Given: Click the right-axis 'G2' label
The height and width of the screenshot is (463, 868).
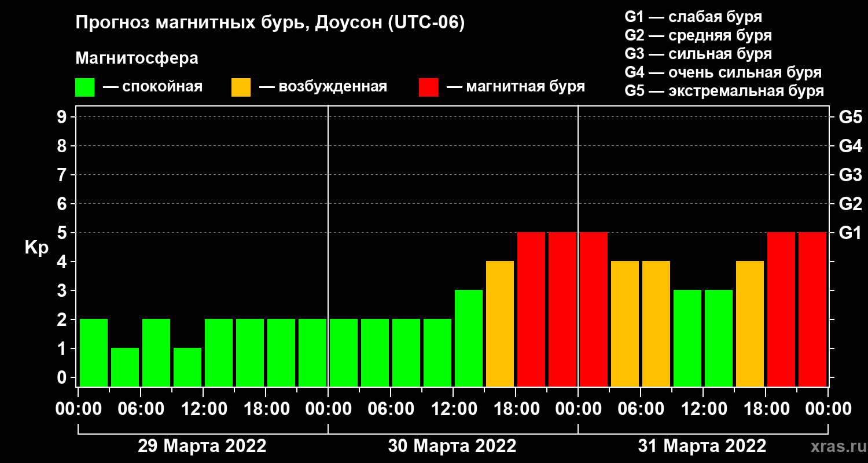Looking at the screenshot, I should pos(850,204).
